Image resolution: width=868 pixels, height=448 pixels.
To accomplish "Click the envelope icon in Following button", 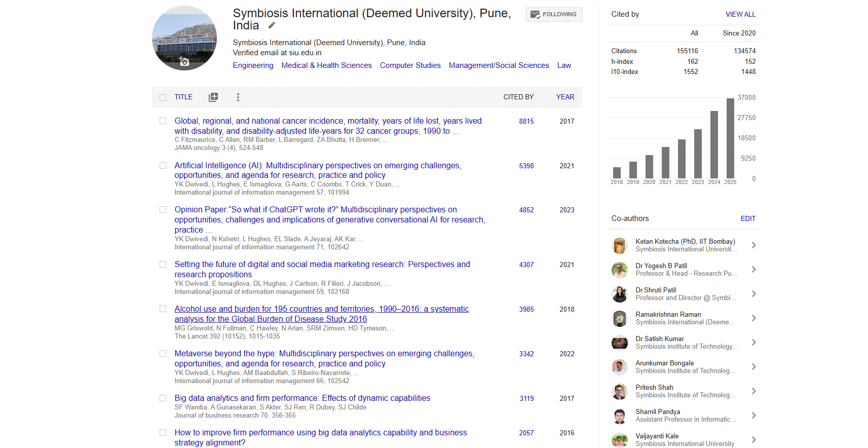I will click(535, 15).
